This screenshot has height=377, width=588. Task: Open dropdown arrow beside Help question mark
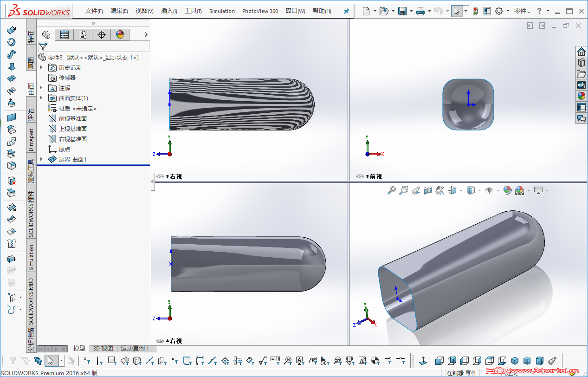coord(548,11)
